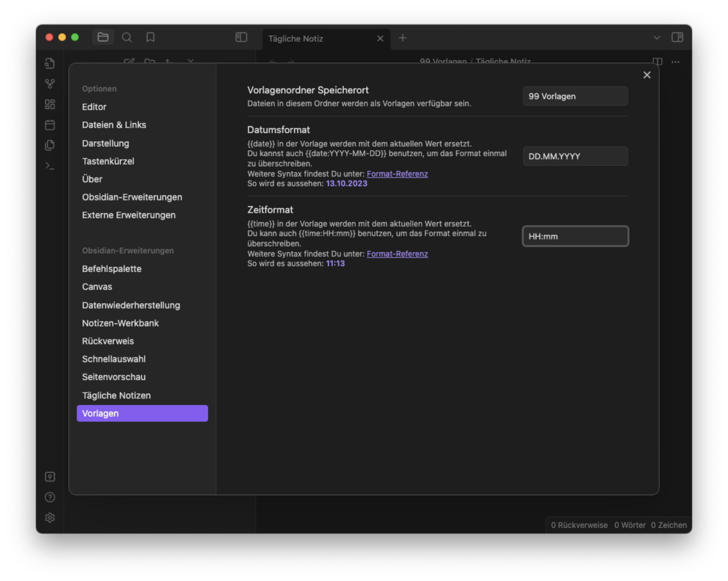Viewport: 728px width, 581px height.
Task: Open the settings gear icon
Action: [x=50, y=518]
